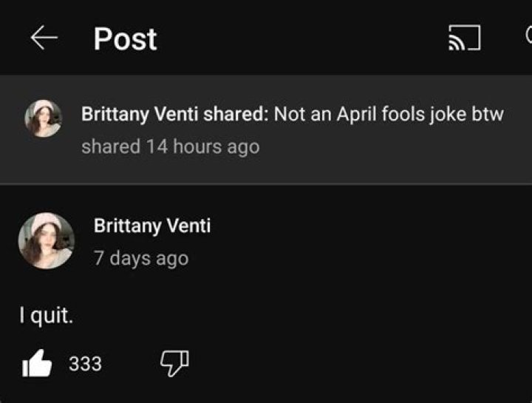Like the post with thumbs-up icon
This screenshot has height=403, width=532.
point(37,363)
